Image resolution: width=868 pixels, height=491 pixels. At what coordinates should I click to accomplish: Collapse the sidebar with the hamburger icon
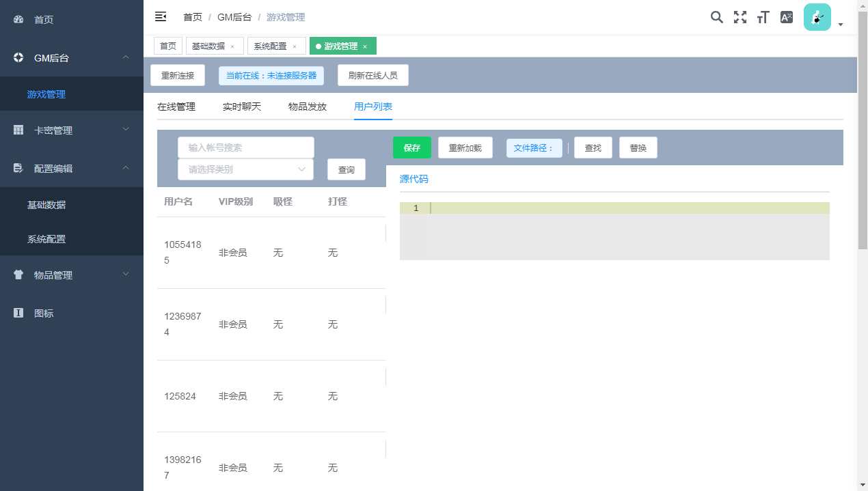160,16
